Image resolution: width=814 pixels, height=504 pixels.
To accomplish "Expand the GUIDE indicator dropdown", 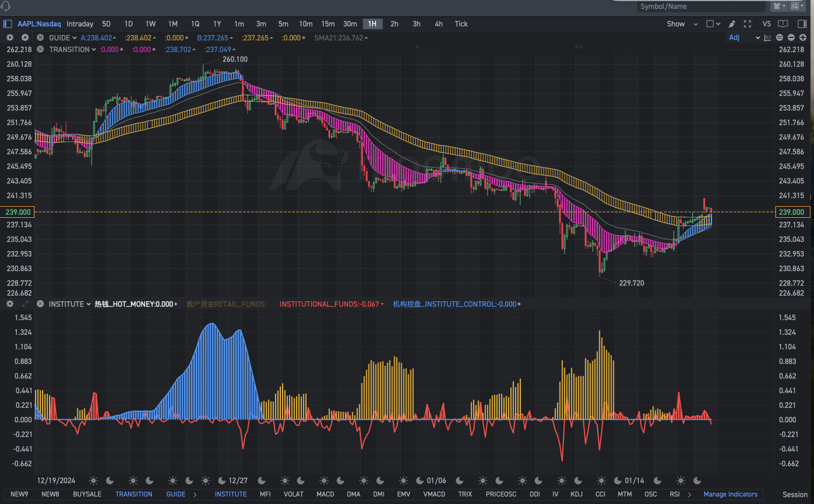I will coord(76,38).
